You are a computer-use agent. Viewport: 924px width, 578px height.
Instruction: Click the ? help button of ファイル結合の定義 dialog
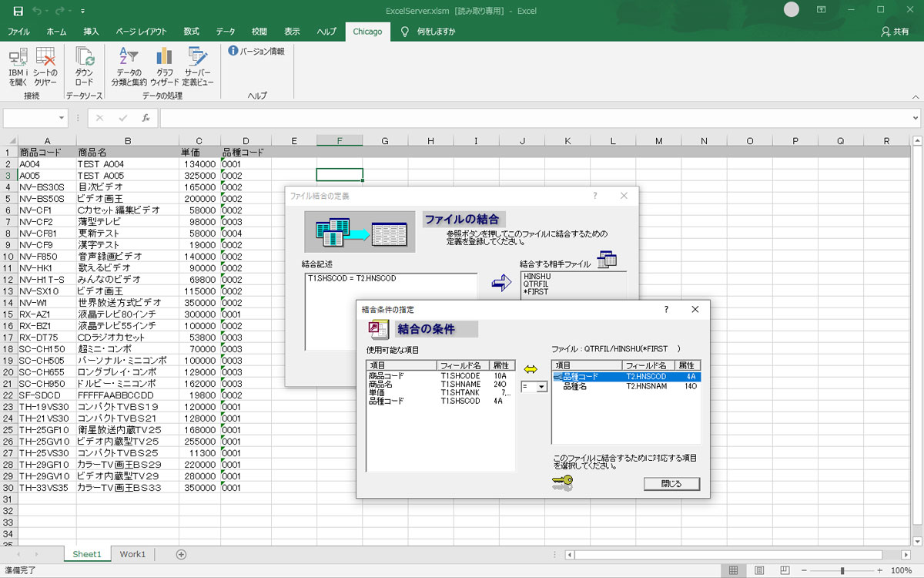tap(594, 196)
